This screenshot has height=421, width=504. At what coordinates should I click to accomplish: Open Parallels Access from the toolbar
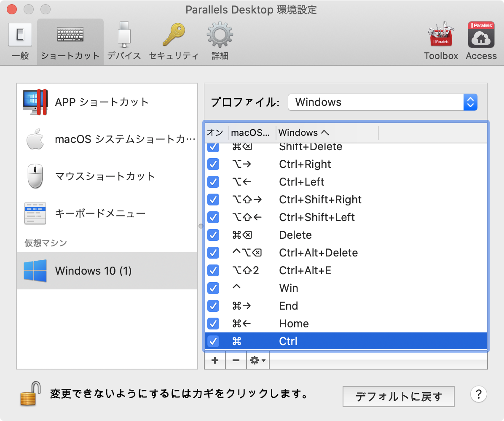[x=481, y=42]
